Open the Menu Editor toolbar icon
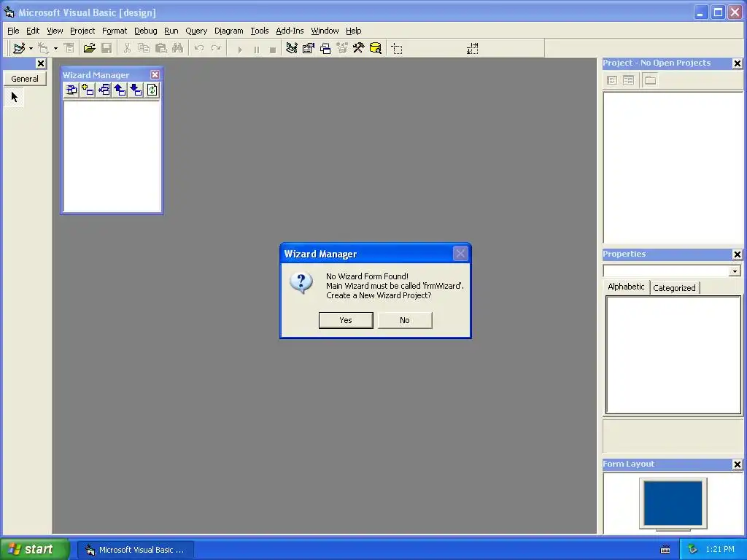 click(69, 48)
